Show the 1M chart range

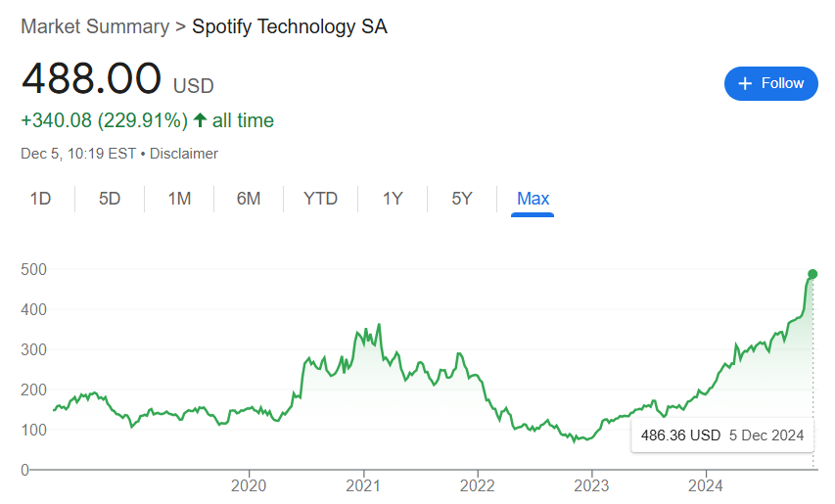pyautogui.click(x=179, y=199)
